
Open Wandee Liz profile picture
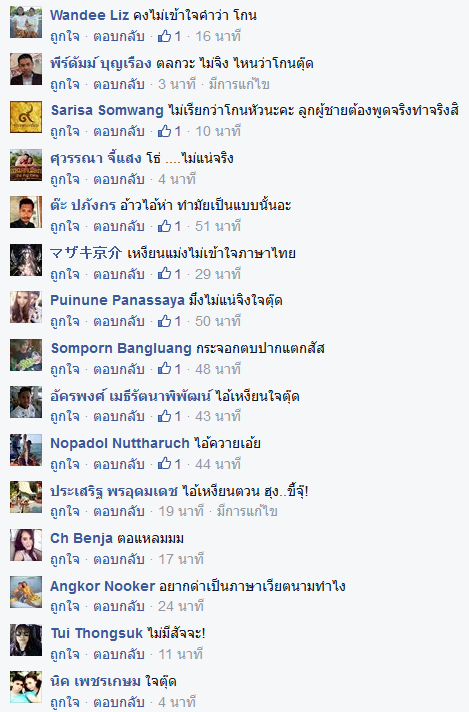[x=26, y=22]
